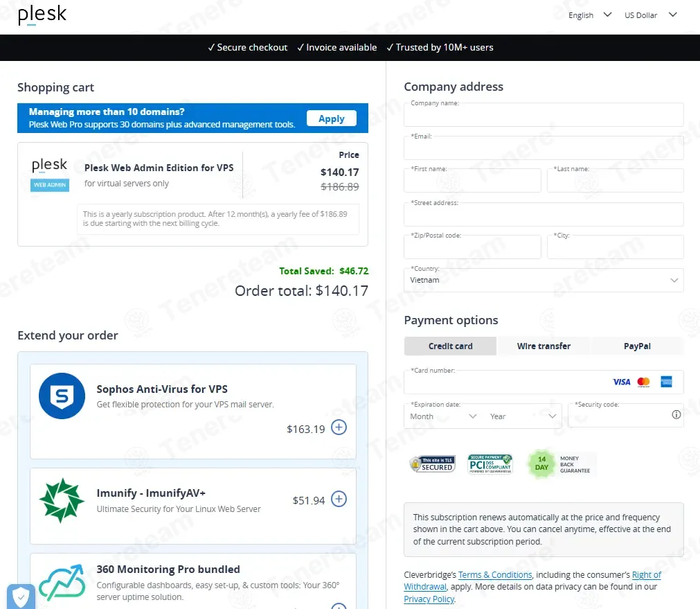Image resolution: width=700 pixels, height=609 pixels.
Task: Click the Visa card logo
Action: point(622,382)
